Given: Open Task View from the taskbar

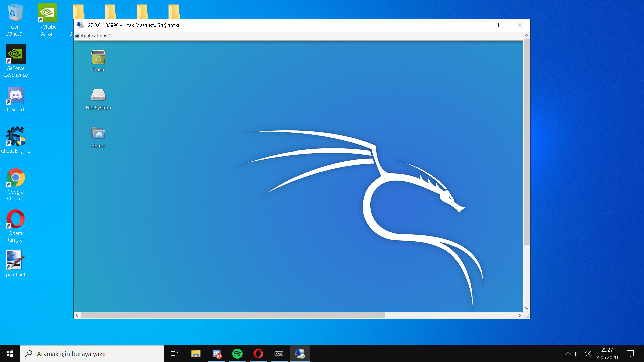Looking at the screenshot, I should click(174, 354).
